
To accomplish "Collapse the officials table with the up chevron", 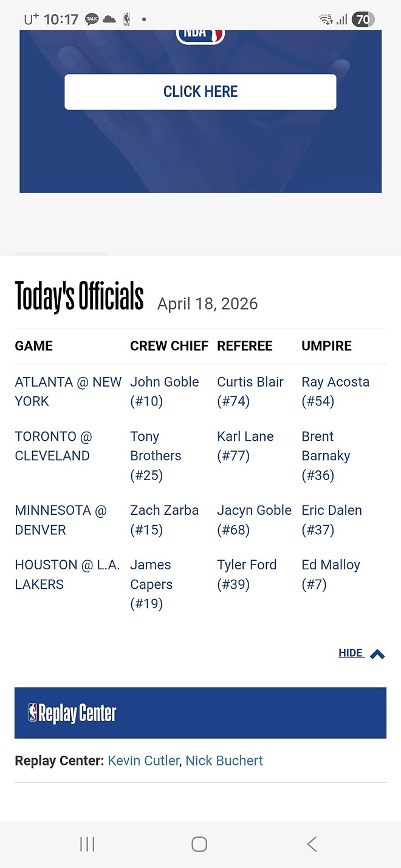I will [x=377, y=654].
